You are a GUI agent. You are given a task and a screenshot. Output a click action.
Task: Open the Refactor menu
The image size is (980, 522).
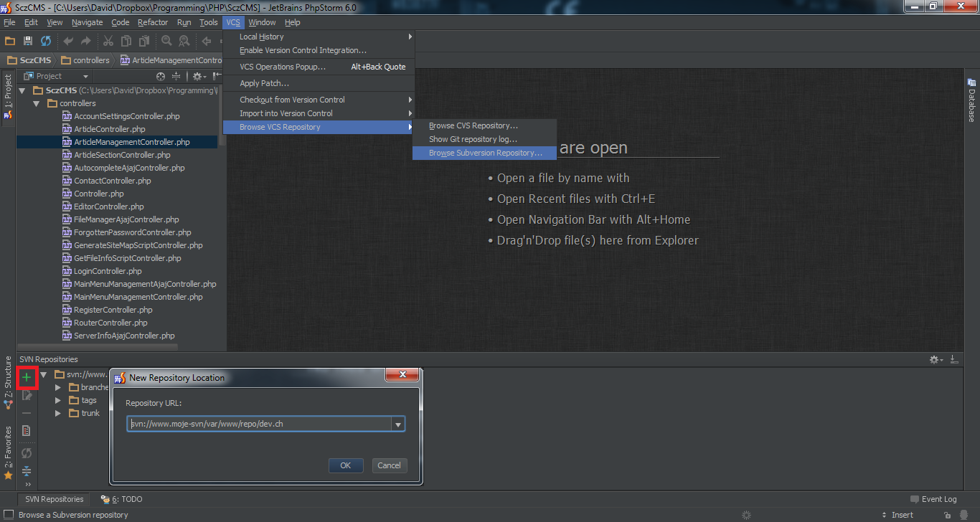pyautogui.click(x=153, y=22)
